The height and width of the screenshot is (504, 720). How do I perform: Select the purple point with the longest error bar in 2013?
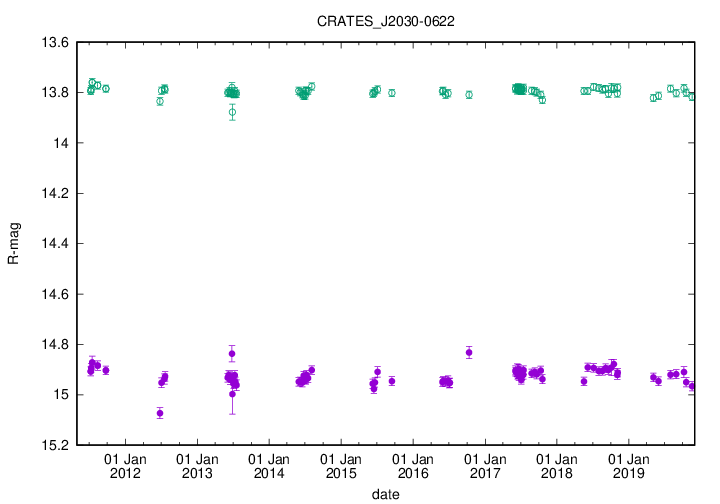pyautogui.click(x=232, y=394)
